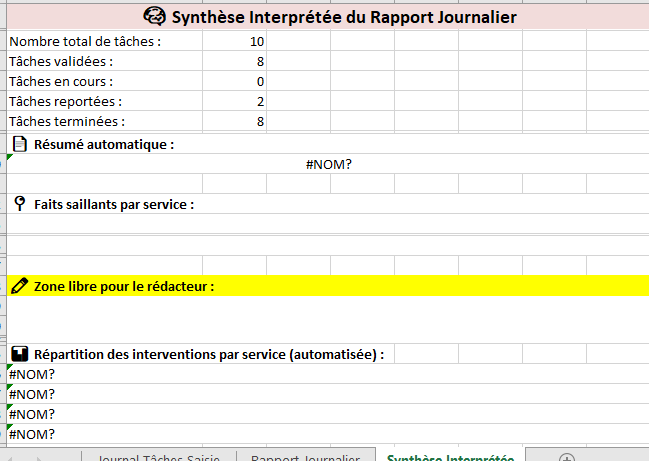Select the first #NOM? cell under Répartition
649x461 pixels.
(32, 374)
